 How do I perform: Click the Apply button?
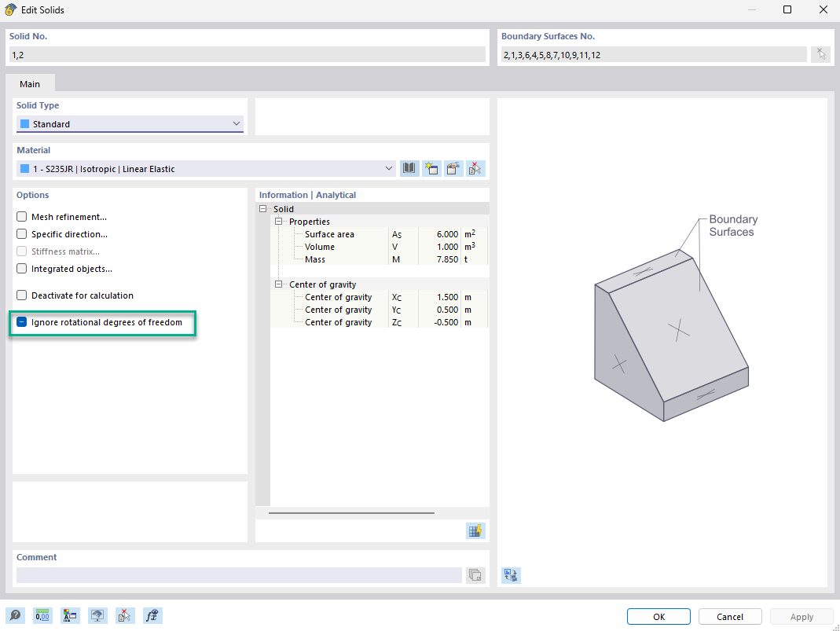point(801,617)
